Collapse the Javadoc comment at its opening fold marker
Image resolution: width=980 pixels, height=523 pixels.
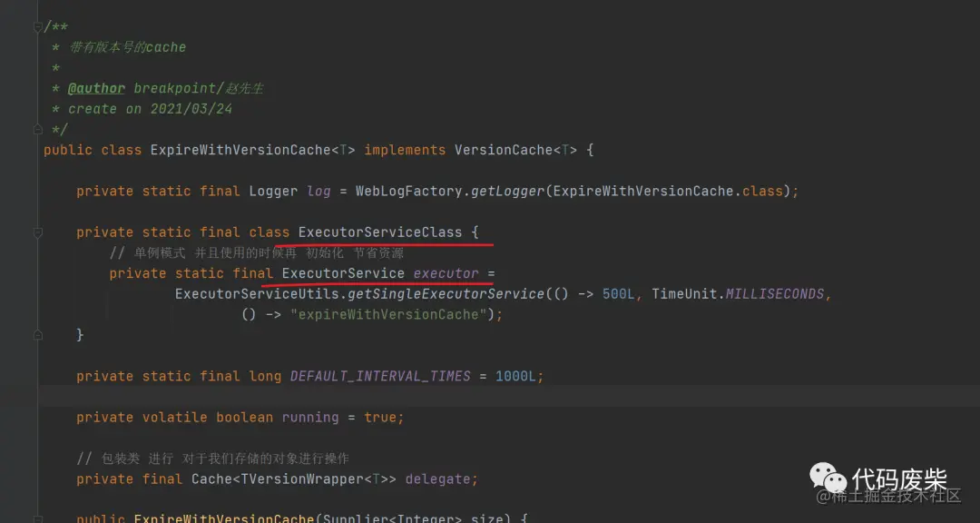tap(37, 26)
